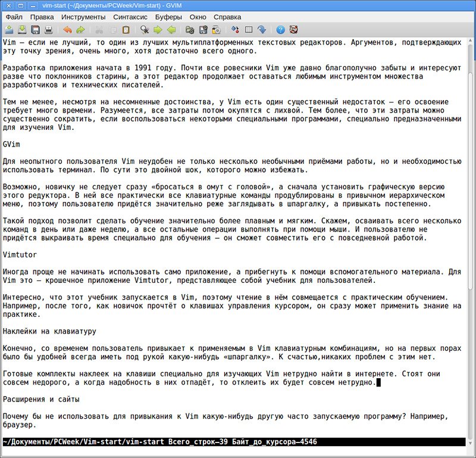This screenshot has width=476, height=458.
Task: Open the Справка menu
Action: (227, 17)
